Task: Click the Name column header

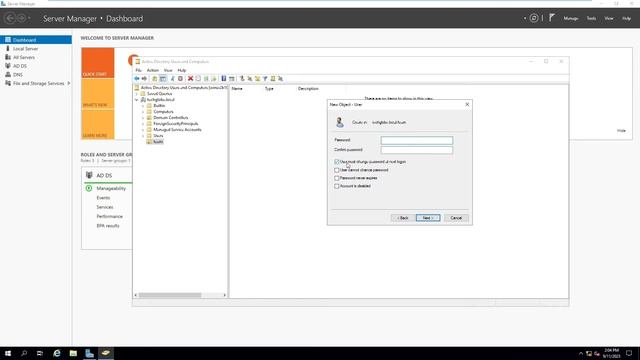Action: tap(237, 89)
